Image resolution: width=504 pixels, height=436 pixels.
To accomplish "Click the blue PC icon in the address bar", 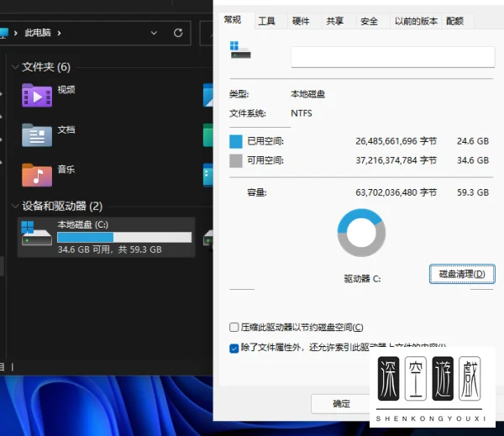I will tap(4, 33).
